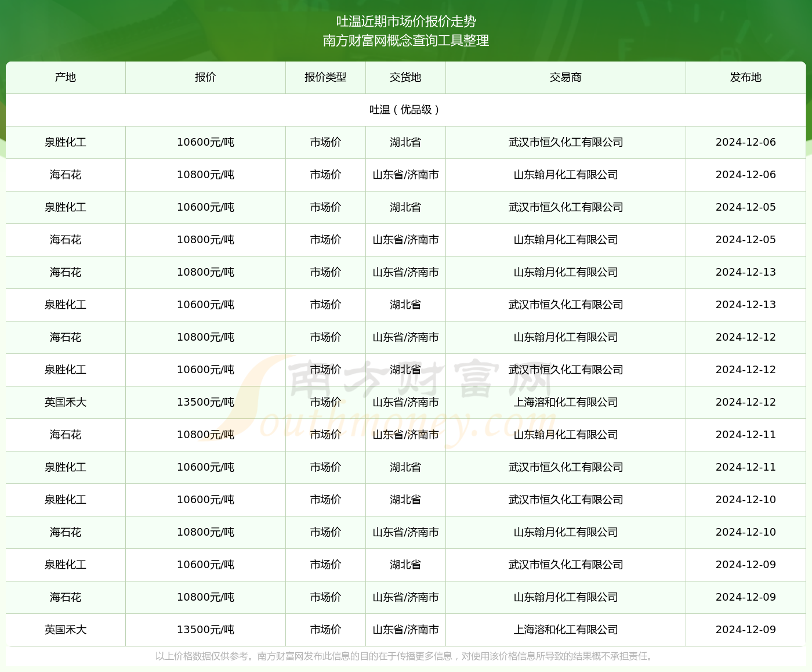This screenshot has height=672, width=812.
Task: Click '英国禾大' in the 2024-12-09 row
Action: coord(66,630)
